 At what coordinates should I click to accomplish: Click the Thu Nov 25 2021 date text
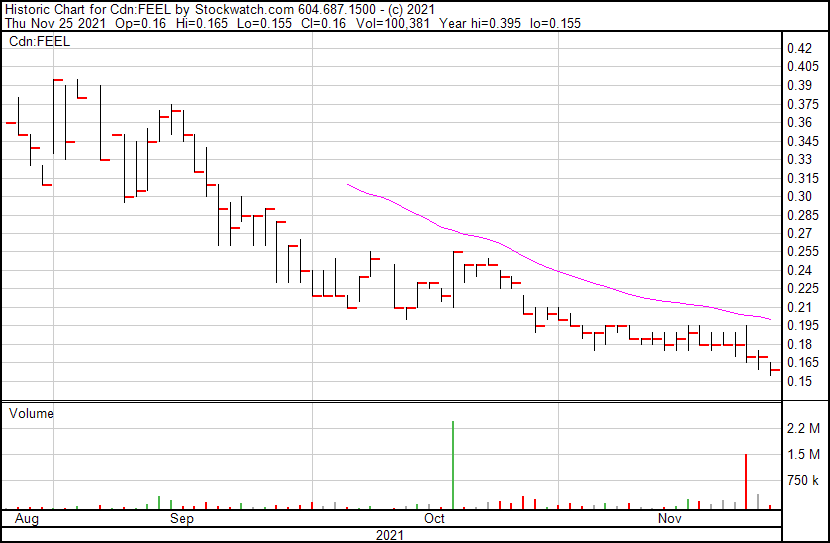point(55,23)
